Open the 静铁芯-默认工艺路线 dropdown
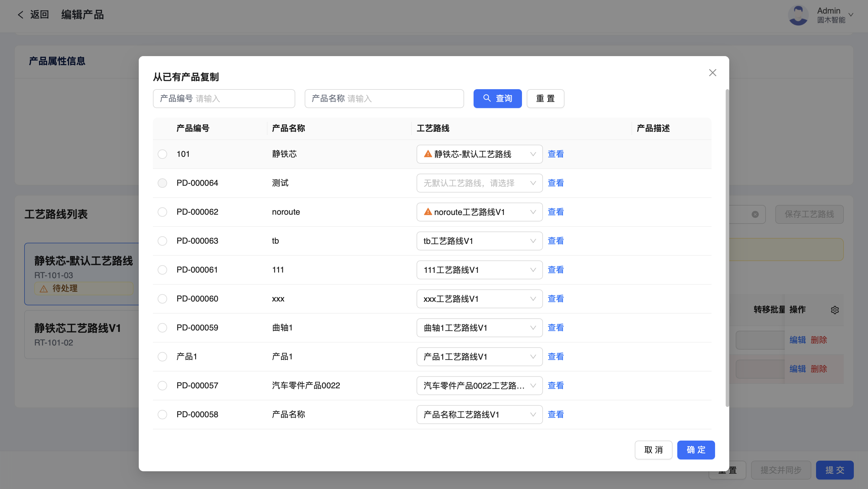Viewport: 868px width, 489px height. 479,154
